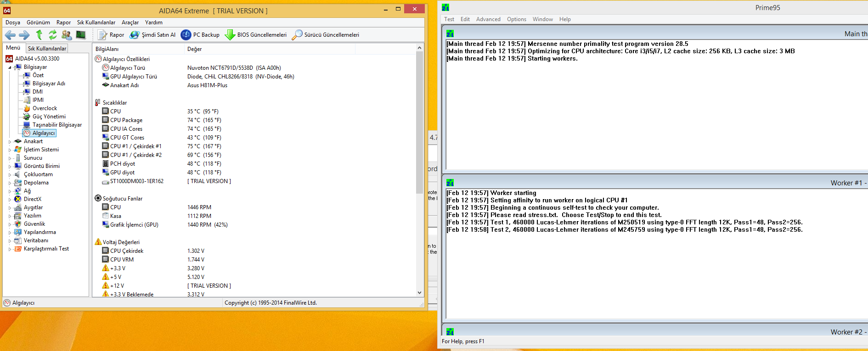Select Bilgisayar Adı in the tree
This screenshot has width=868, height=351.
[x=49, y=84]
